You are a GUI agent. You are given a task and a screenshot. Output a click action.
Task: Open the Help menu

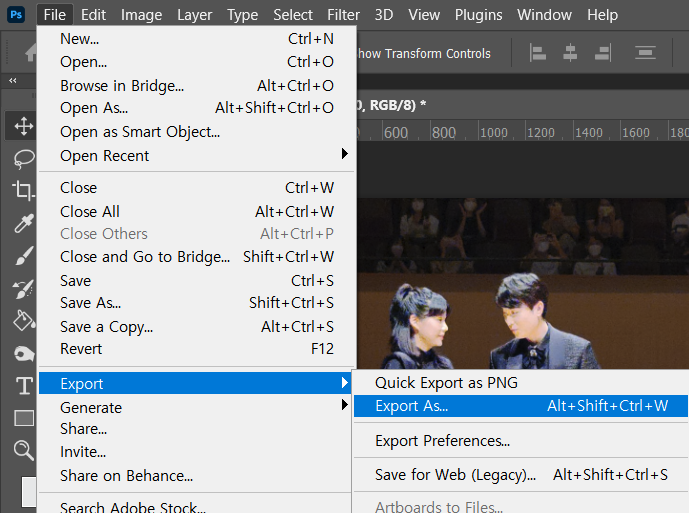[x=602, y=15]
